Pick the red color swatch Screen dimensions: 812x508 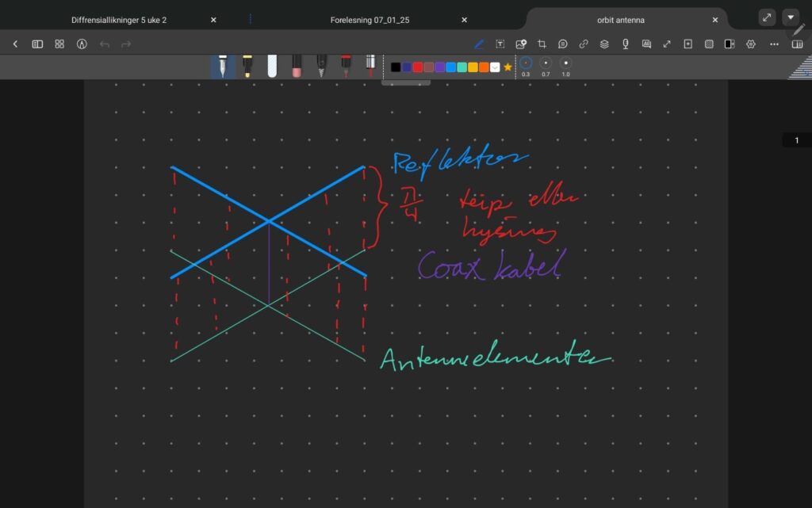pos(418,67)
